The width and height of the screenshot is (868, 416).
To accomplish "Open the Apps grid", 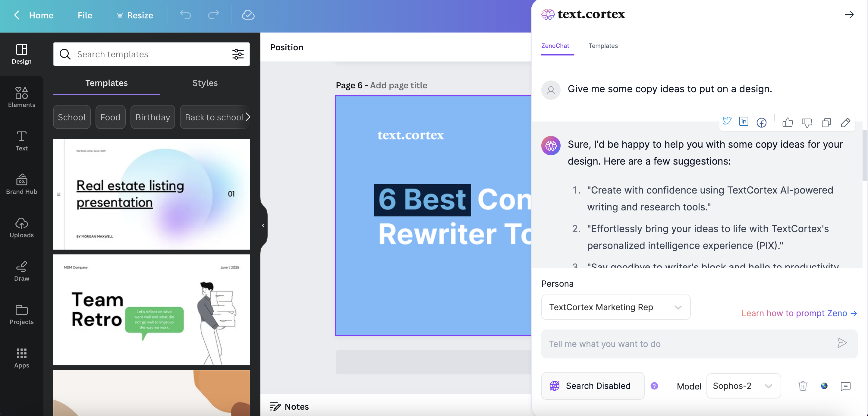I will [x=22, y=358].
